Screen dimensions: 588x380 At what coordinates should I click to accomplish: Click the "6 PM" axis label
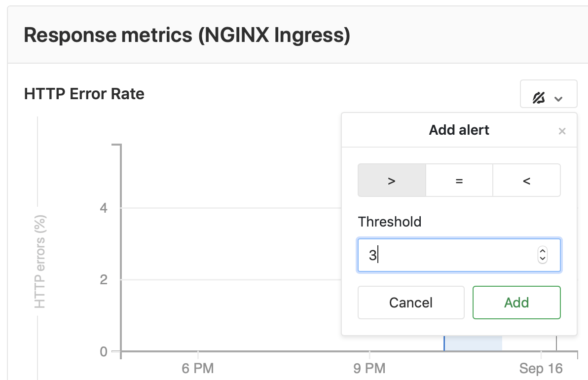click(197, 368)
